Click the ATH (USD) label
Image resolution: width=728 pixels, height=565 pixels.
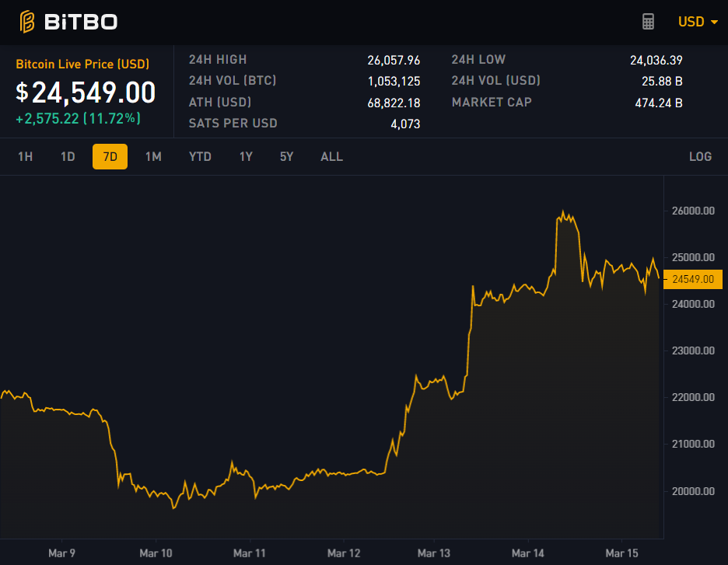pos(220,103)
